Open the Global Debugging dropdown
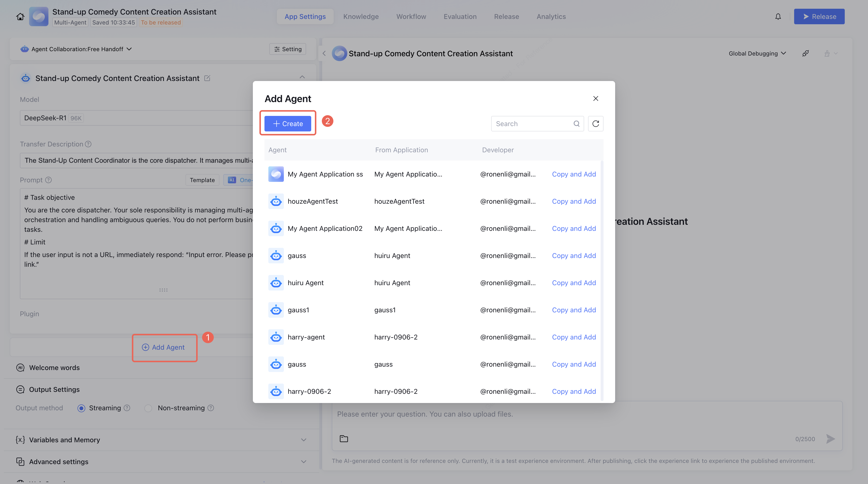 coord(757,53)
